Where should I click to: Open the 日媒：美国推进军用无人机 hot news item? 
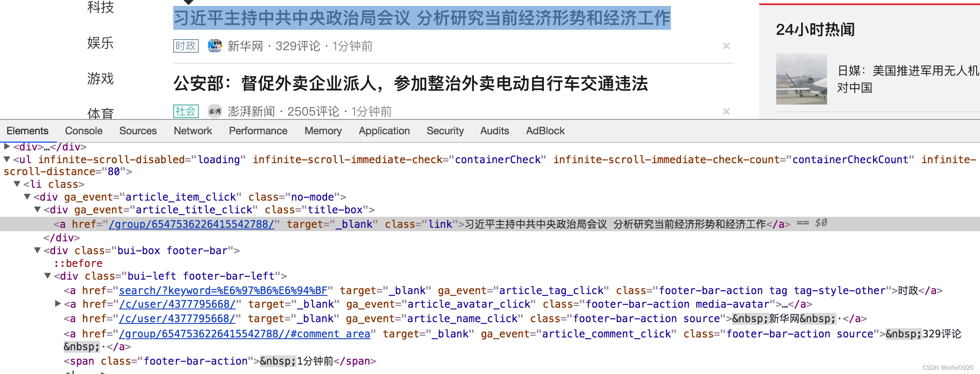[x=908, y=79]
